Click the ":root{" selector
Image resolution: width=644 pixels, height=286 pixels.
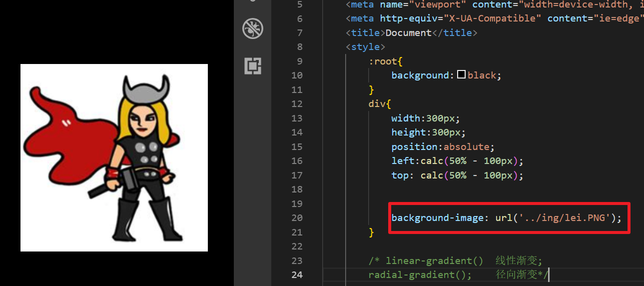coord(386,61)
